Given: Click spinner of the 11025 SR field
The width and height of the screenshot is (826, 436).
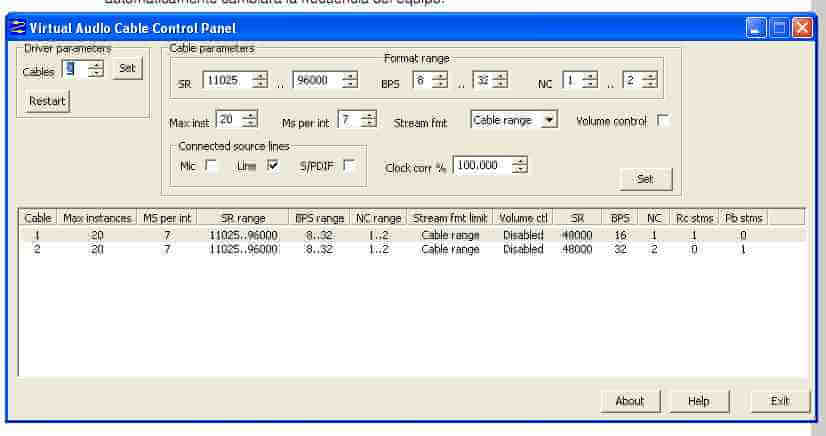Looking at the screenshot, I should (260, 80).
